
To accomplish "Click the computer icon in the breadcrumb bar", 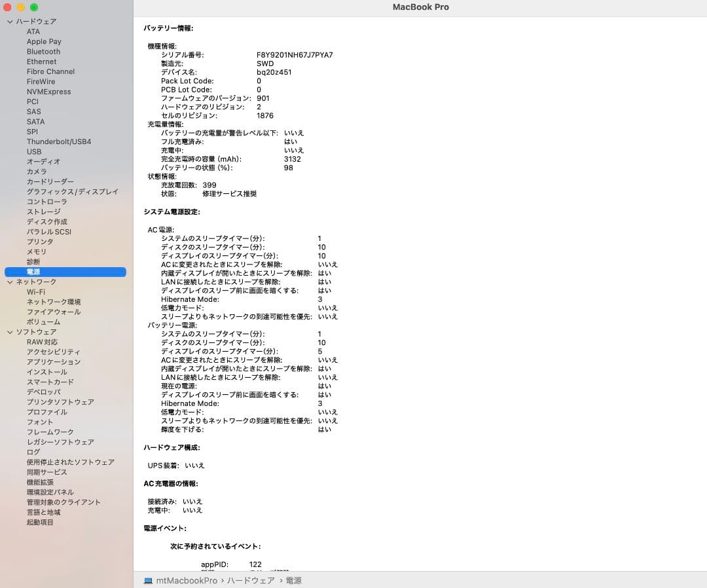I will [148, 580].
